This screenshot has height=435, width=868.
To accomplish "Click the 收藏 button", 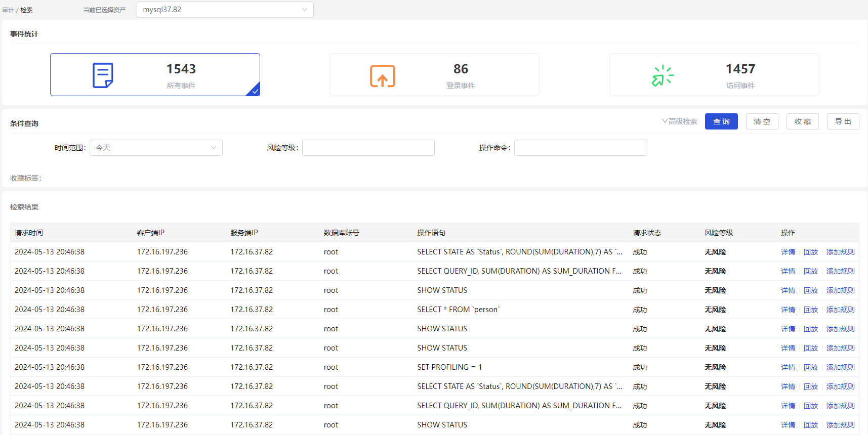I will coord(802,121).
